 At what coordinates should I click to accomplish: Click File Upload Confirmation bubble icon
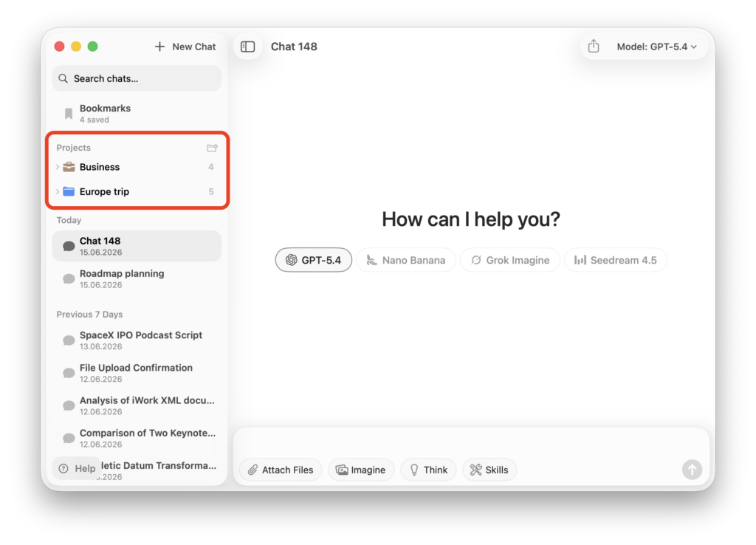69,373
